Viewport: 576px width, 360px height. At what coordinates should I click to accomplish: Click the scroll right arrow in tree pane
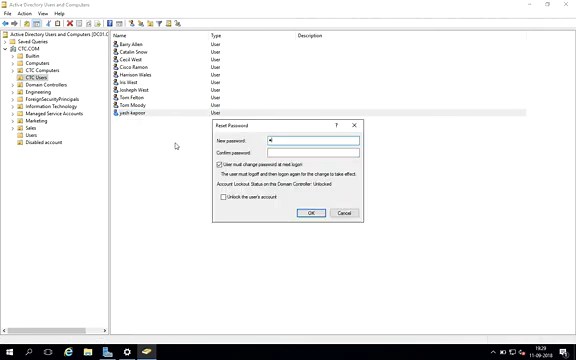click(105, 331)
